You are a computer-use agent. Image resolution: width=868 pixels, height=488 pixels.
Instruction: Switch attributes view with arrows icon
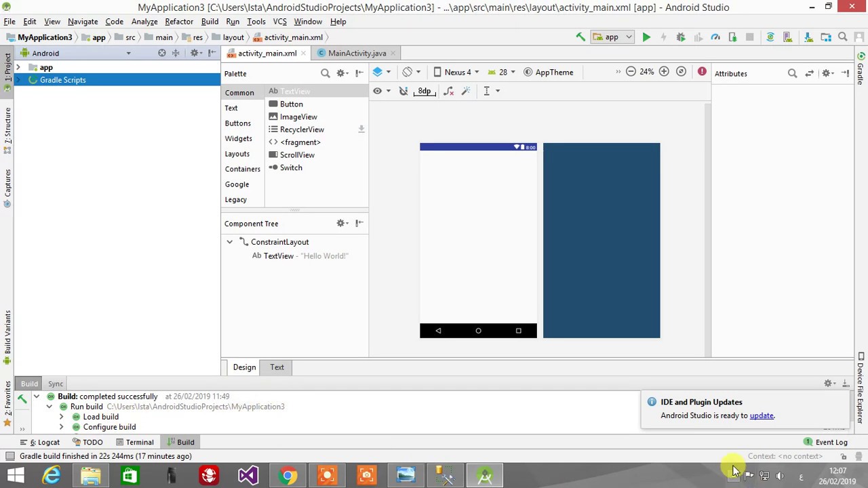pos(809,73)
